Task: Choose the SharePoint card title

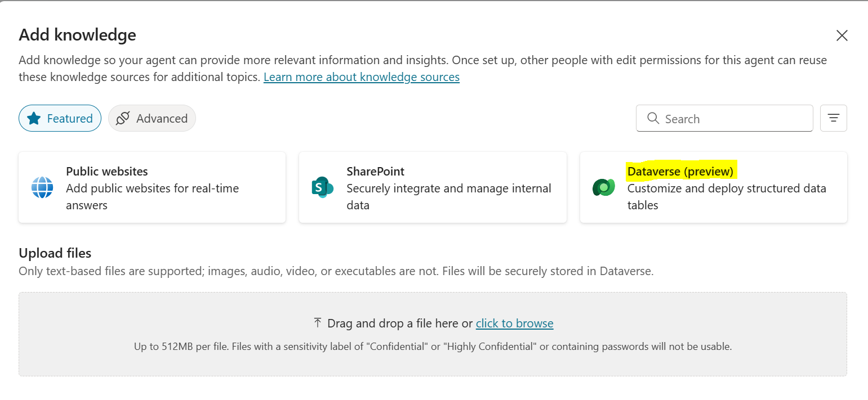Action: pos(375,171)
